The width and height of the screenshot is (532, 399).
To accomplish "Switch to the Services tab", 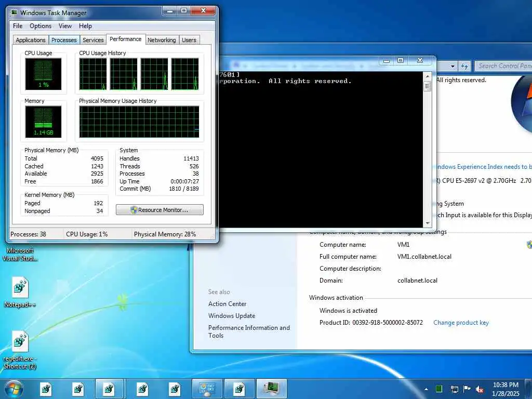I will pos(93,39).
